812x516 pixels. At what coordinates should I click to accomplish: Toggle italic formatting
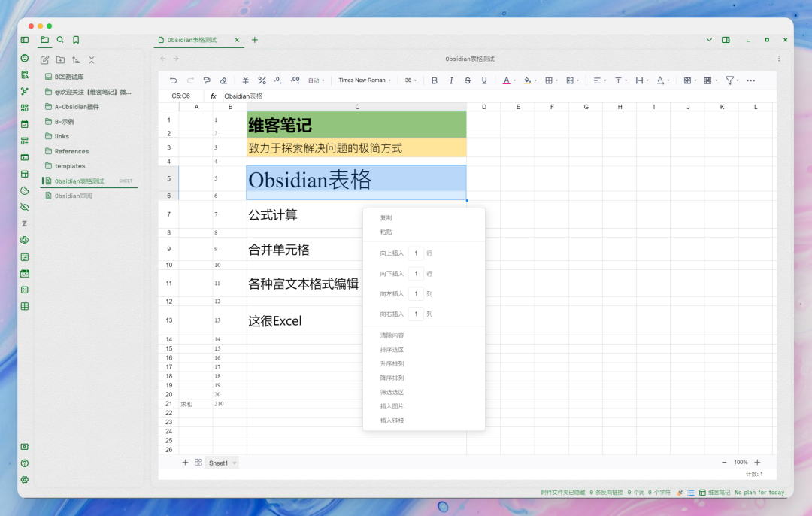(450, 80)
